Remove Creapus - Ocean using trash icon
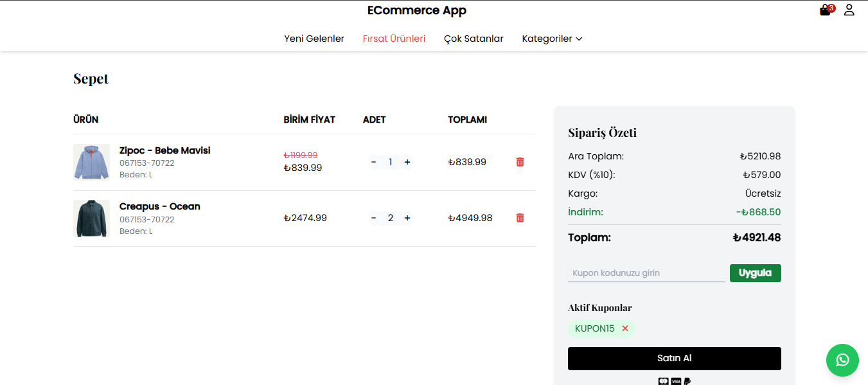This screenshot has height=385, width=868. (x=520, y=218)
